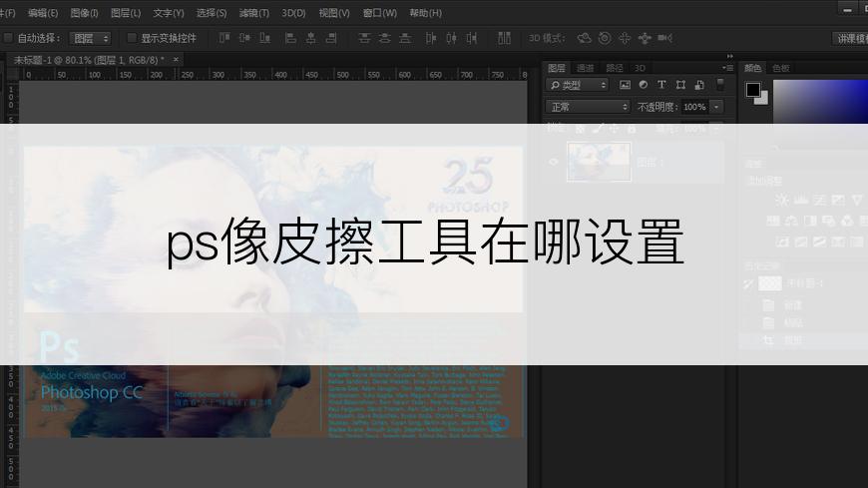Select the 3D video camera icon

tap(665, 38)
